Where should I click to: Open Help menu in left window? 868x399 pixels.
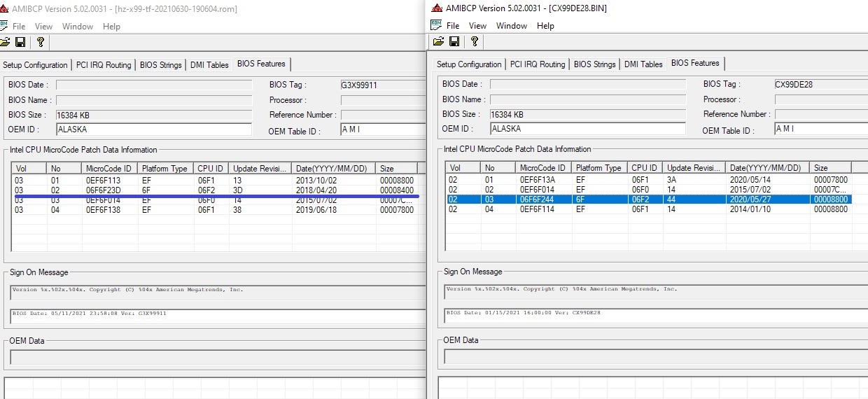click(x=111, y=27)
